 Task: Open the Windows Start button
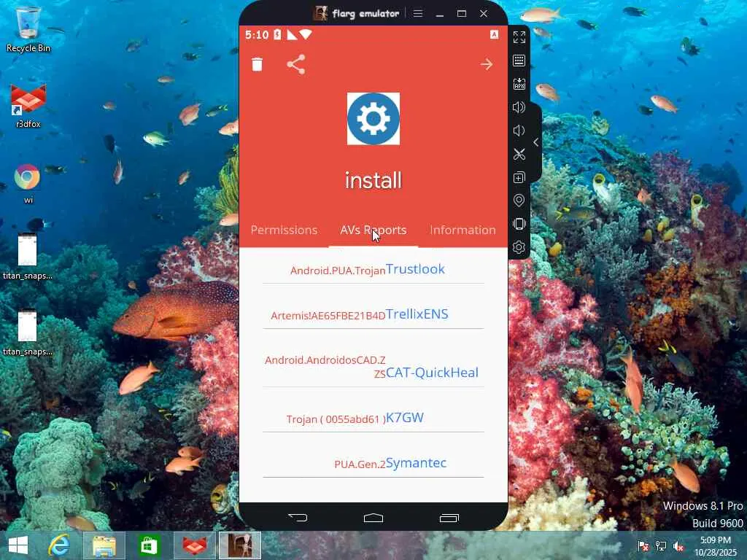[18, 545]
